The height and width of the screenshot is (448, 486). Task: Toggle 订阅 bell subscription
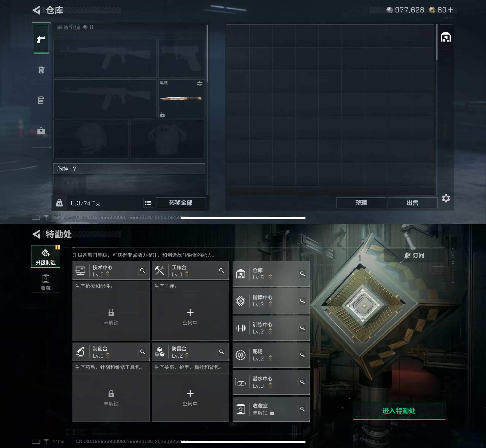click(x=415, y=255)
